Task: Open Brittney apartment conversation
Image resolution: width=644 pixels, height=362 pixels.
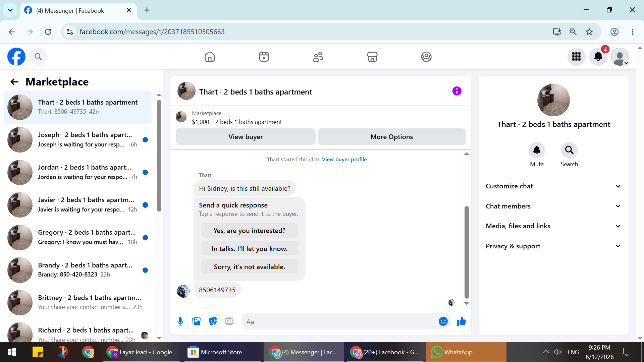Action: 77,303
